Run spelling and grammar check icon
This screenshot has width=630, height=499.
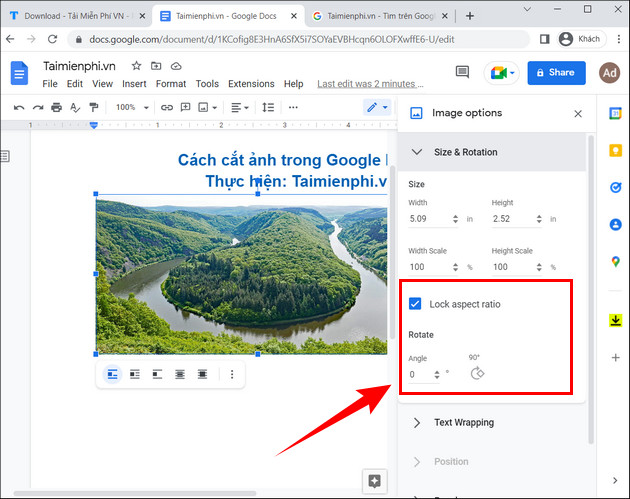pos(75,107)
